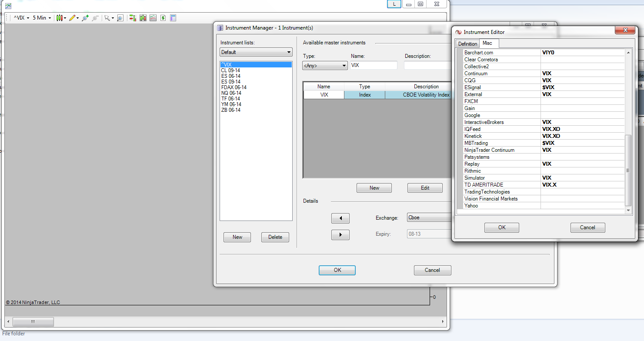Click the Name field containing VIX
Screen dimensions: 644x341
pyautogui.click(x=374, y=65)
